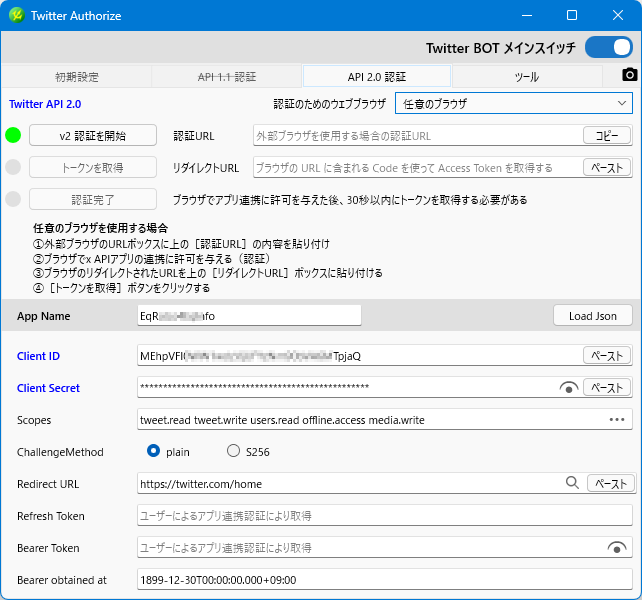Select S256 ChallengeMethod radio button
Image resolution: width=642 pixels, height=600 pixels.
click(234, 451)
